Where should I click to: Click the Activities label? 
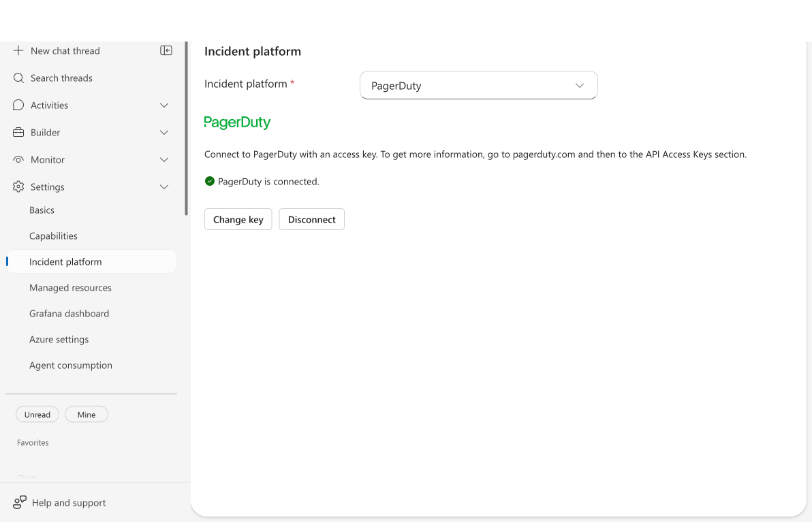(x=49, y=105)
